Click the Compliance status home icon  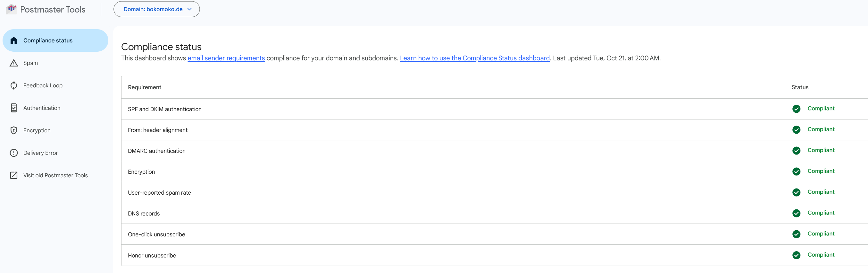[14, 40]
